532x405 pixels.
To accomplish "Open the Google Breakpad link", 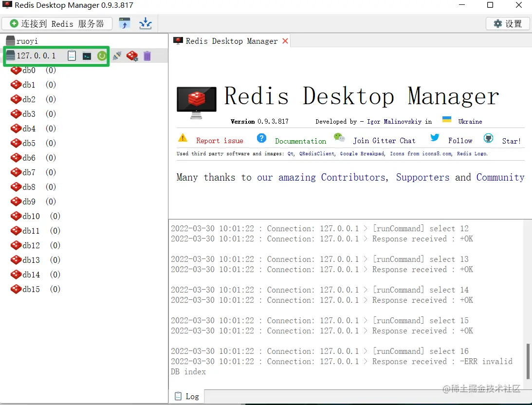I will 362,154.
